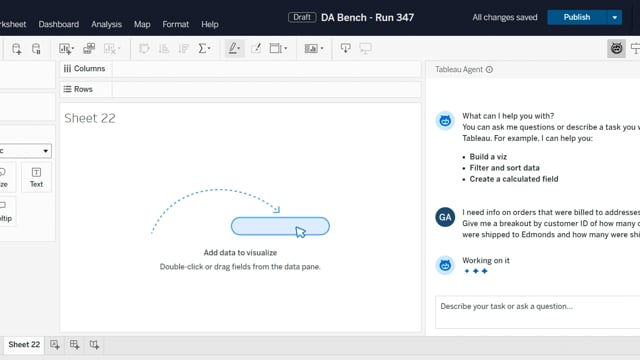The width and height of the screenshot is (640, 360).
Task: Click the download icon in toolbar
Action: [x=345, y=49]
